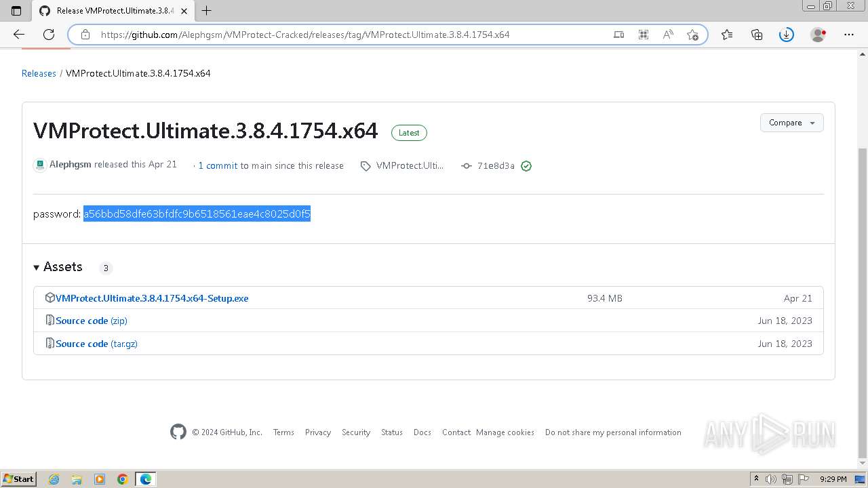Image resolution: width=868 pixels, height=488 pixels.
Task: Click the 9:29 PM clock
Action: [833, 479]
